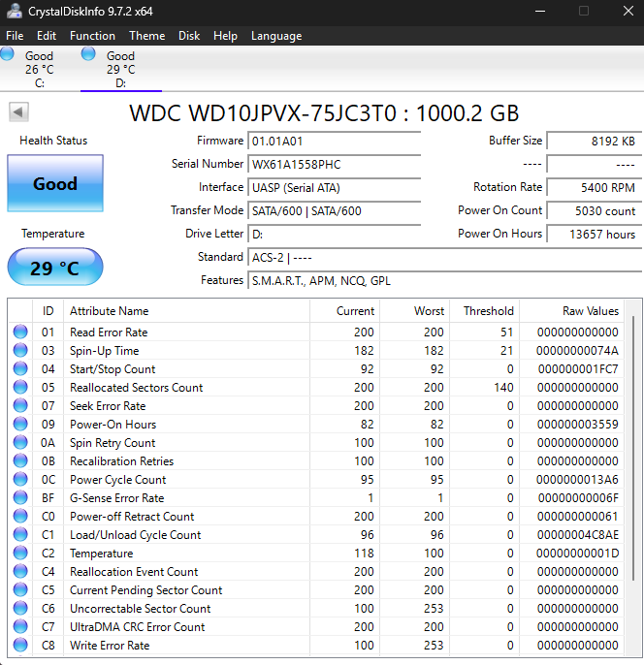
Task: Click the ID column header
Action: click(48, 311)
